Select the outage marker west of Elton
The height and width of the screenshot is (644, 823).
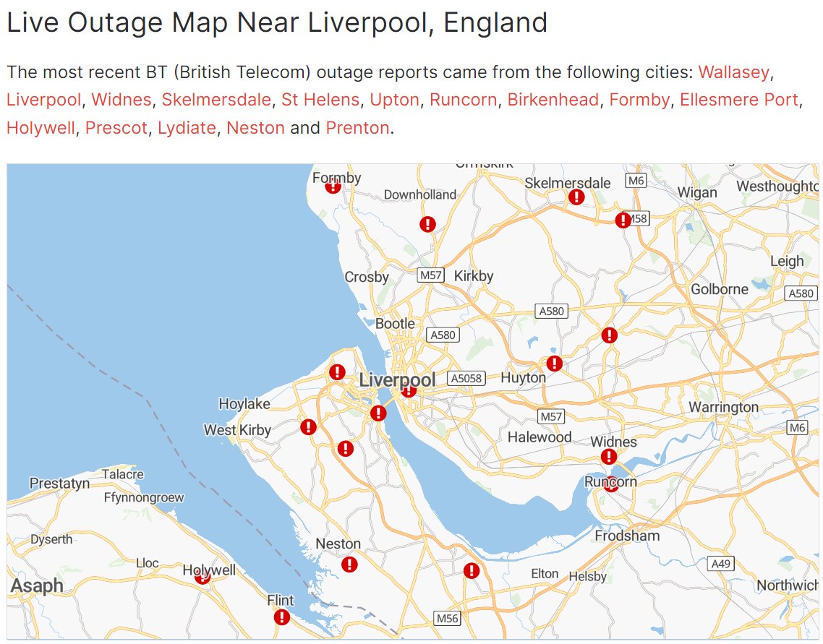[x=472, y=570]
